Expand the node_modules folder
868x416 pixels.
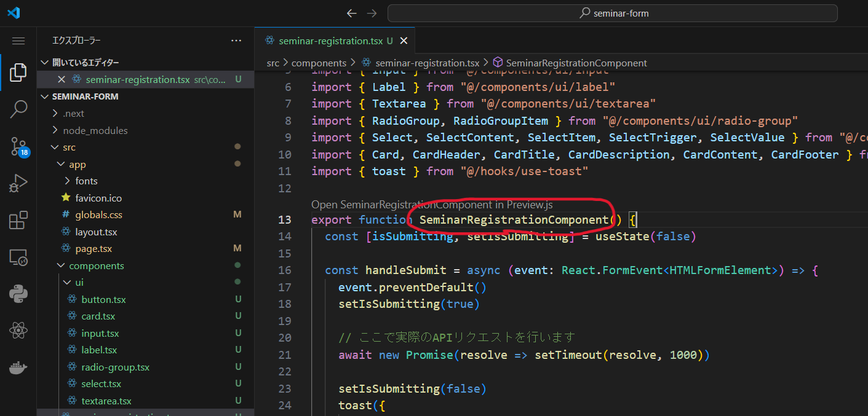[145, 130]
